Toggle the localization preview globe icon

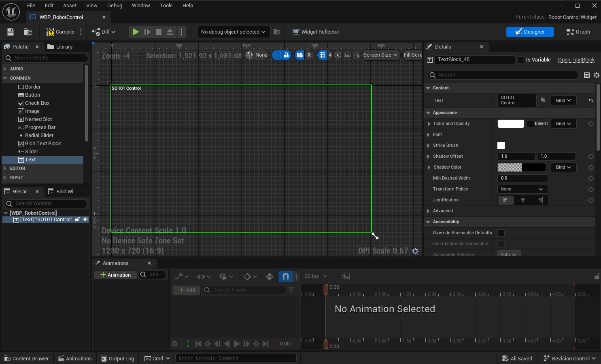point(249,55)
